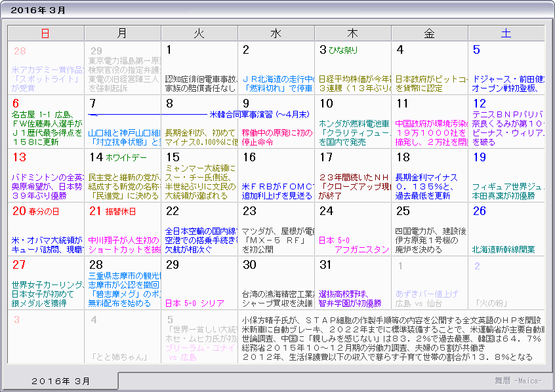Click the 米韓合同軍事演習 (~4月末) span label
The height and width of the screenshot is (392, 555).
pos(259,114)
